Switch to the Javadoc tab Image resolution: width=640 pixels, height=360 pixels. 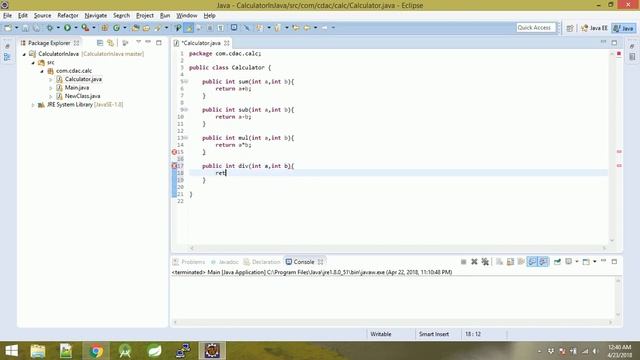[x=224, y=262]
